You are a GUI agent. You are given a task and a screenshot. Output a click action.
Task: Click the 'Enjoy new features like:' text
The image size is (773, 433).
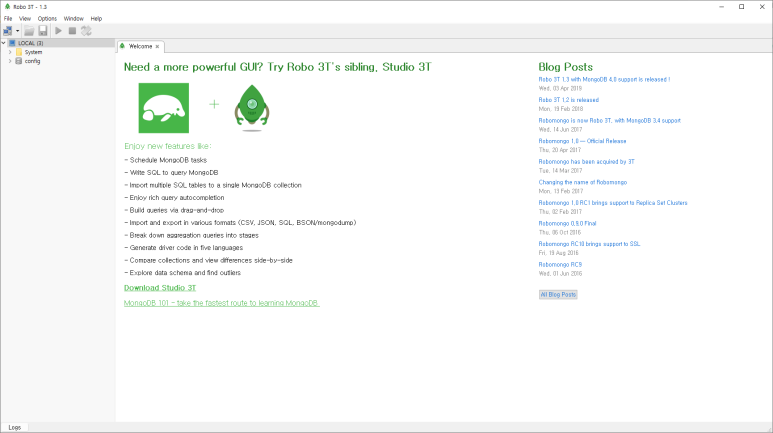[x=168, y=146]
